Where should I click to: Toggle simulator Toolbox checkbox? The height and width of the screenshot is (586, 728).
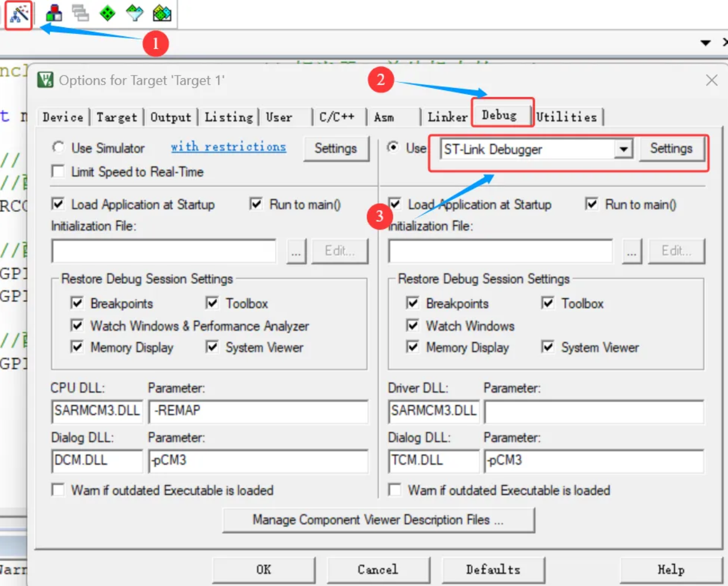tap(212, 303)
